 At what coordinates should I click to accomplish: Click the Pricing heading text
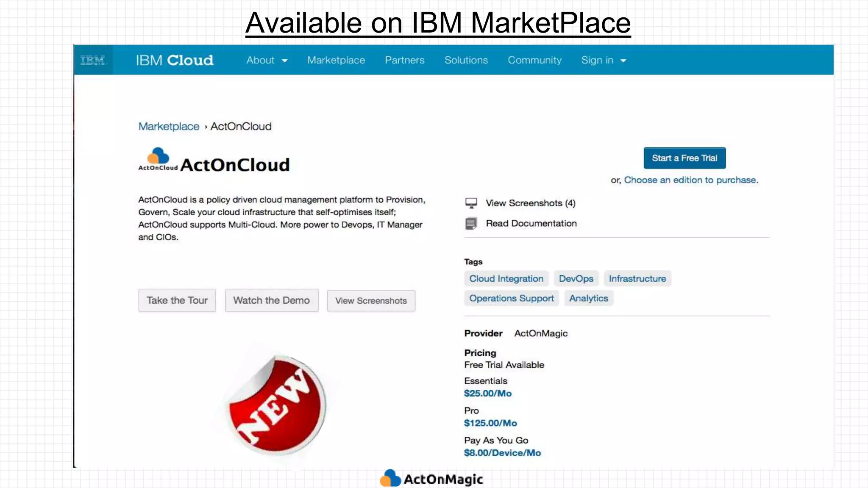(x=480, y=353)
